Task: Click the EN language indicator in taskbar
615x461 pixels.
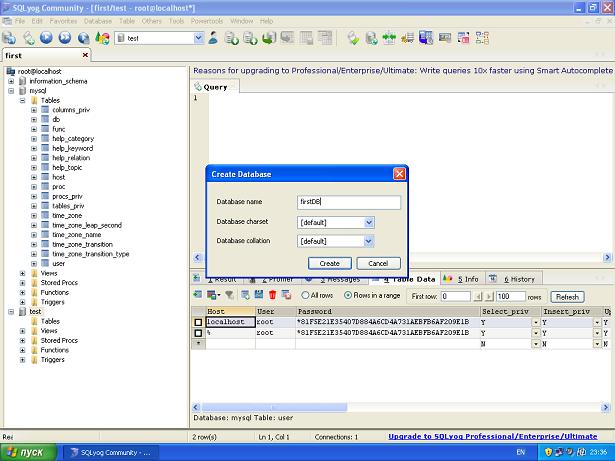Action: [520, 452]
